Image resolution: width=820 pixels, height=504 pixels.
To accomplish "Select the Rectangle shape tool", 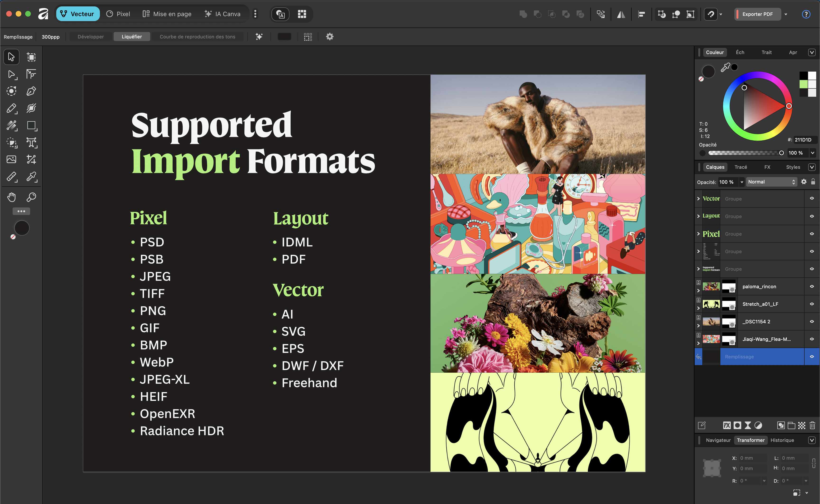I will point(31,126).
